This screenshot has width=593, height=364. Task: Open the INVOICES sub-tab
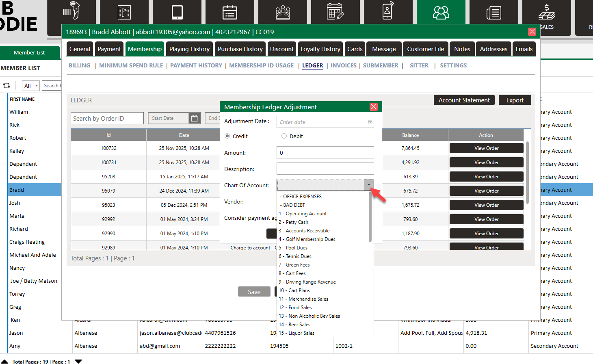click(343, 65)
